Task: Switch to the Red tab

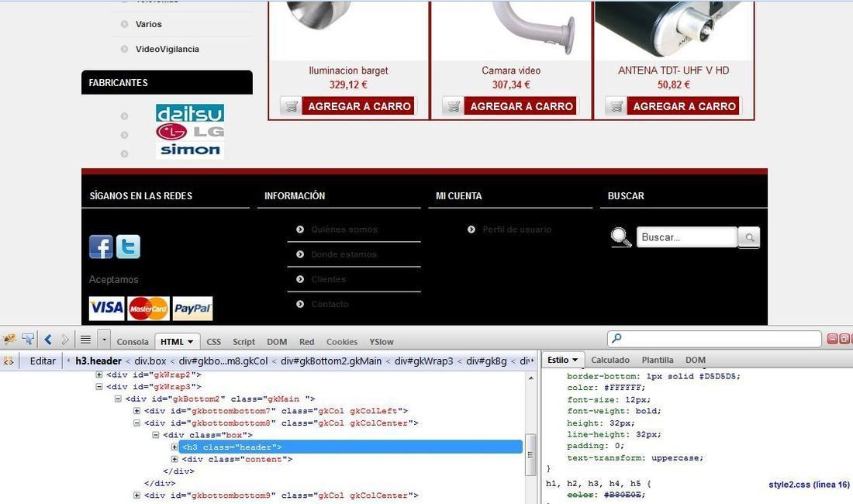Action: (x=307, y=342)
